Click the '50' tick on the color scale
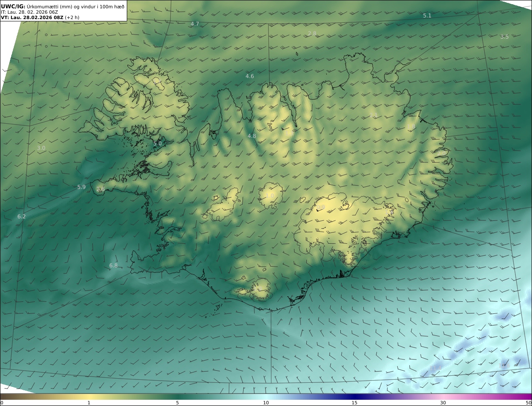Viewport: 532px width, 406px height. (x=529, y=403)
